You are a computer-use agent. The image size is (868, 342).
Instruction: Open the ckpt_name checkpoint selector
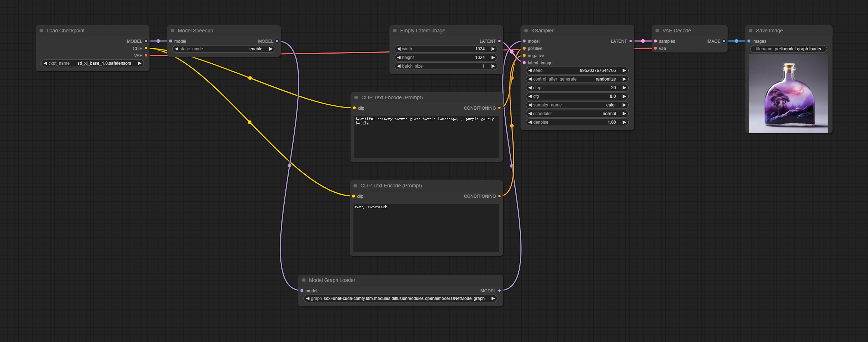(92, 63)
